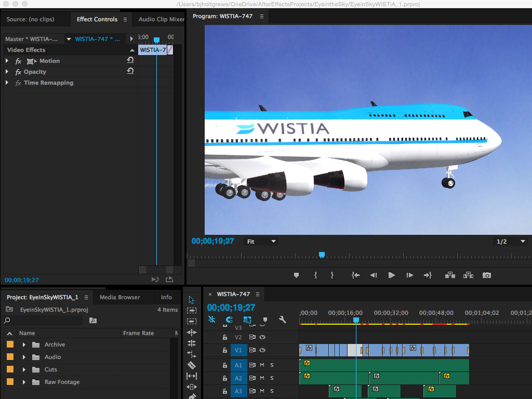Click the project panel search field
The image size is (532, 399).
pyautogui.click(x=47, y=321)
